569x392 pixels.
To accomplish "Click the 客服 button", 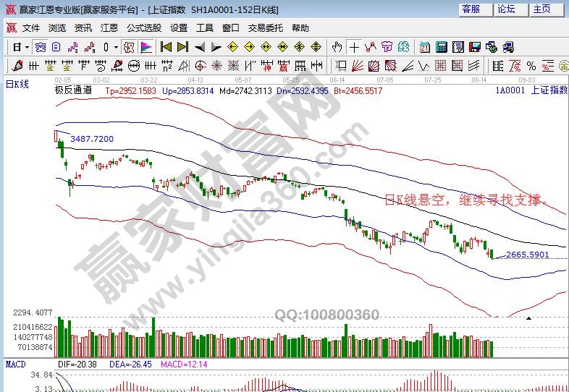I will (471, 9).
